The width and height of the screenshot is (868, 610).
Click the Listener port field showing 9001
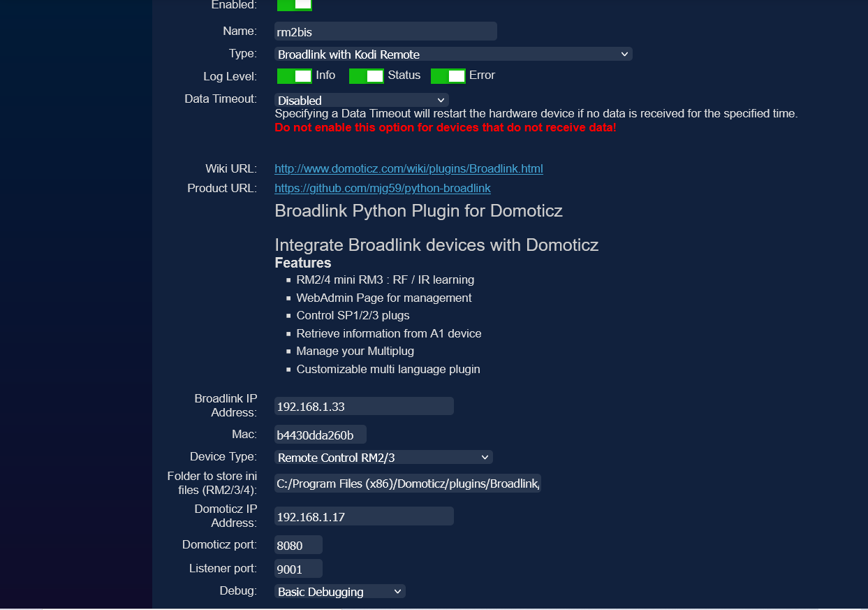click(298, 569)
